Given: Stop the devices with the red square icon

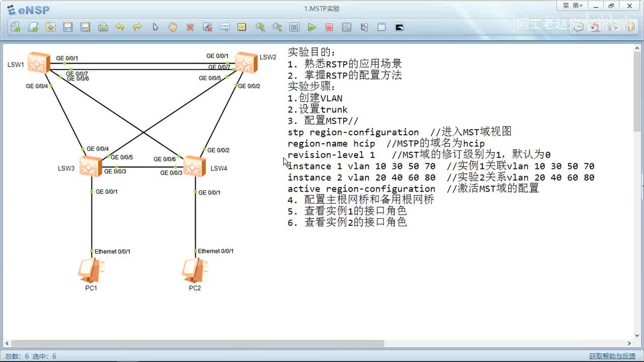Looking at the screenshot, I should pos(329,27).
